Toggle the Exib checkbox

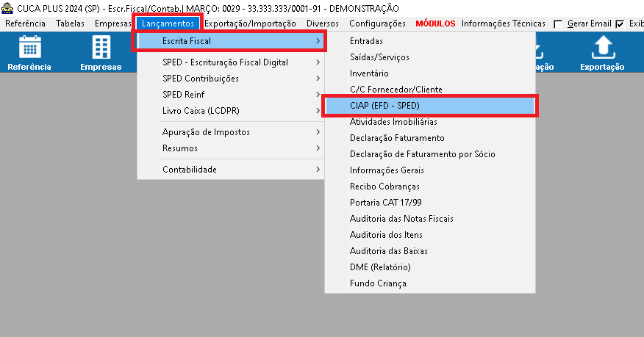click(620, 24)
